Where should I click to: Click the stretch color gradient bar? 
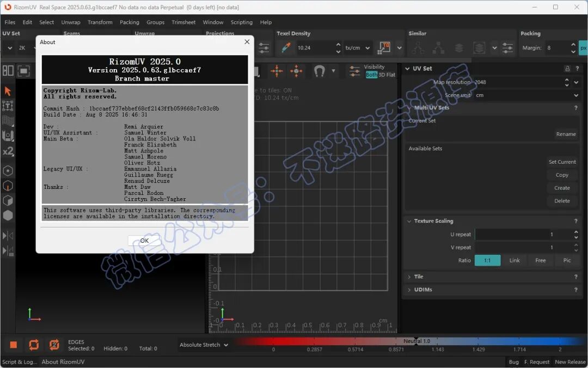409,341
